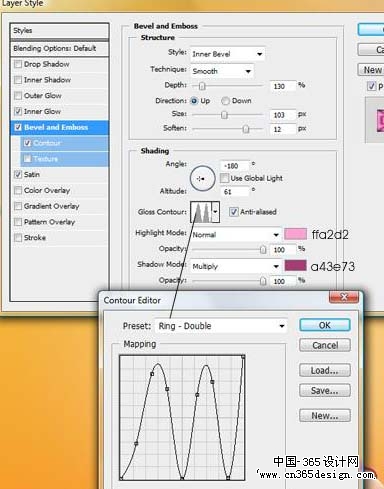This screenshot has height=489, width=384.
Task: Click the Gloss Contour thumbnail preview
Action: 201,212
